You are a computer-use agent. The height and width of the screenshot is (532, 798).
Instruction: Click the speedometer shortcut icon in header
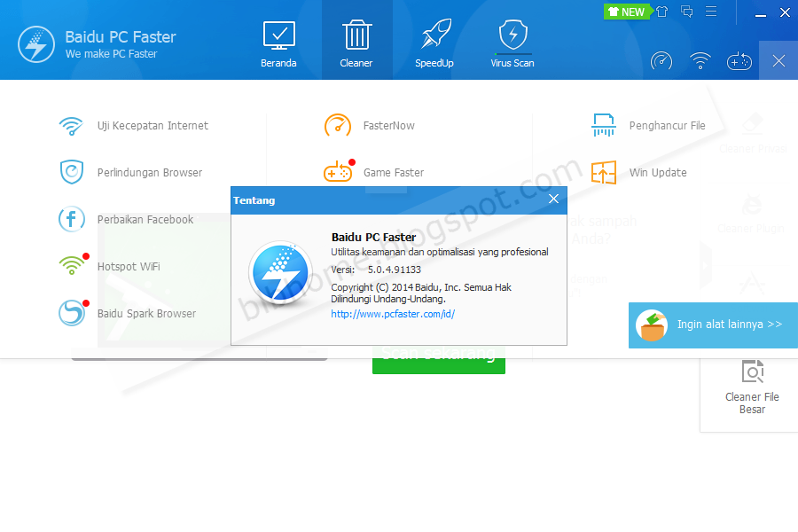coord(661,61)
